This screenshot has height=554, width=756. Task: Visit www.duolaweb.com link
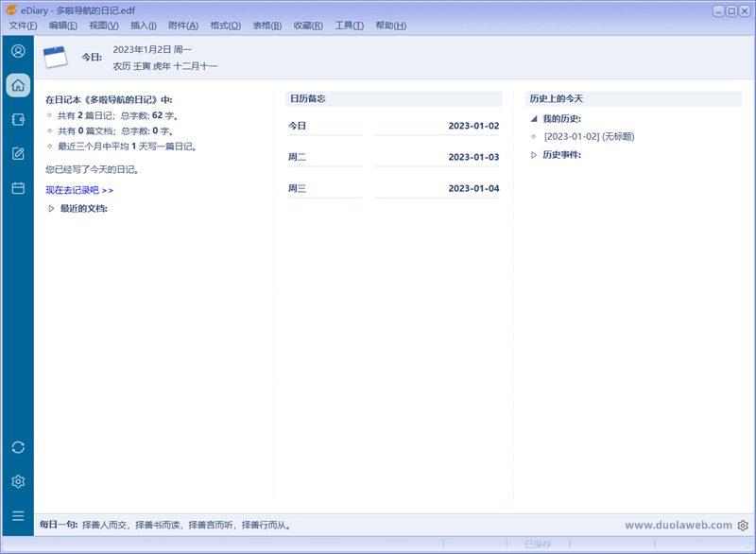pos(678,525)
